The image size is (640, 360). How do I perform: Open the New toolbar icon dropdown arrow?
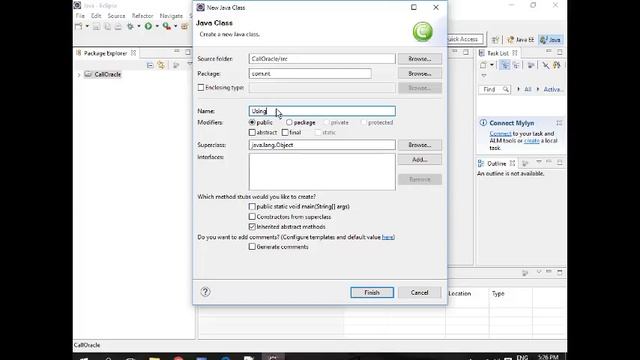(x=87, y=27)
